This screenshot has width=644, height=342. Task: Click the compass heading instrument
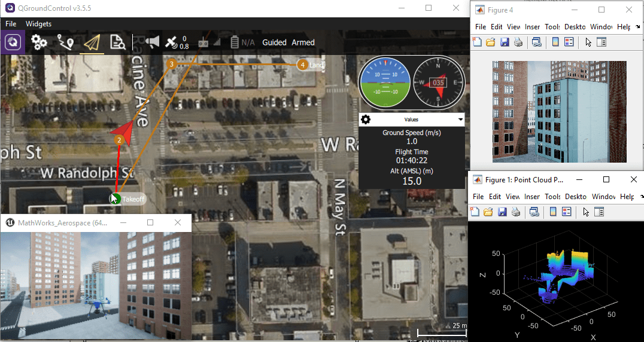(438, 83)
